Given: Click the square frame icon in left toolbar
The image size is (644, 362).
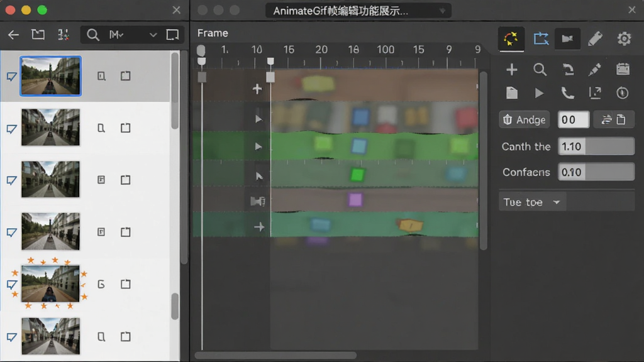Looking at the screenshot, I should pos(172,35).
